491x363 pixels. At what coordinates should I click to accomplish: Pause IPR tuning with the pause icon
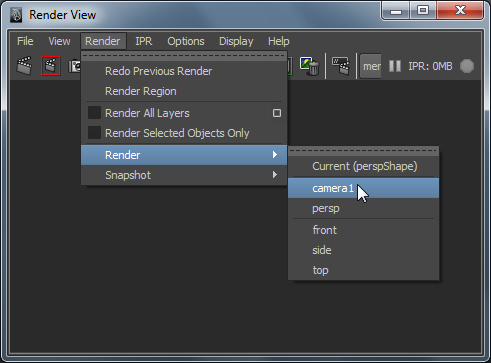point(395,66)
